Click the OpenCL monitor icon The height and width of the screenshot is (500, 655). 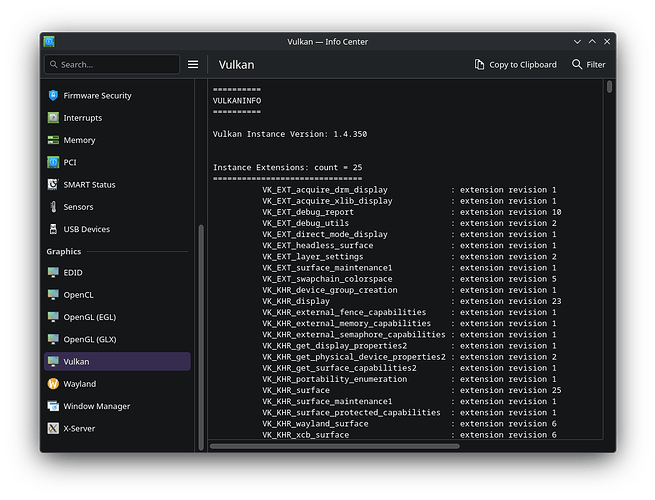(x=53, y=294)
